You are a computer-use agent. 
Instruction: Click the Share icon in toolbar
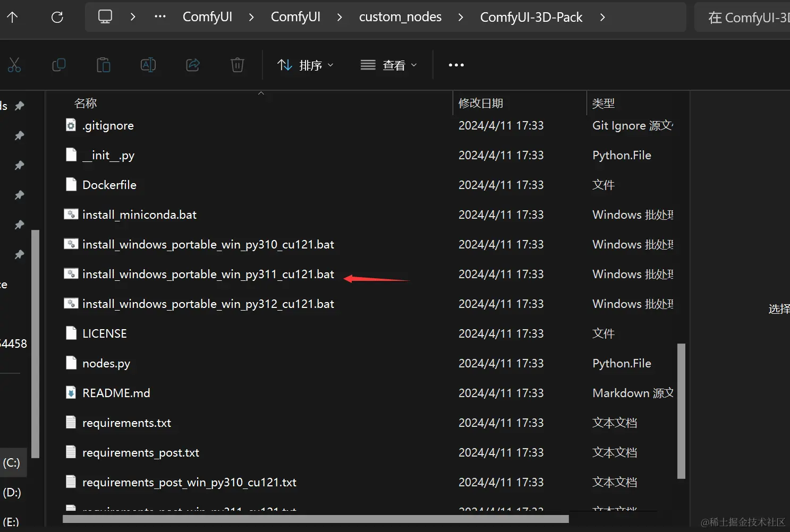(x=193, y=65)
